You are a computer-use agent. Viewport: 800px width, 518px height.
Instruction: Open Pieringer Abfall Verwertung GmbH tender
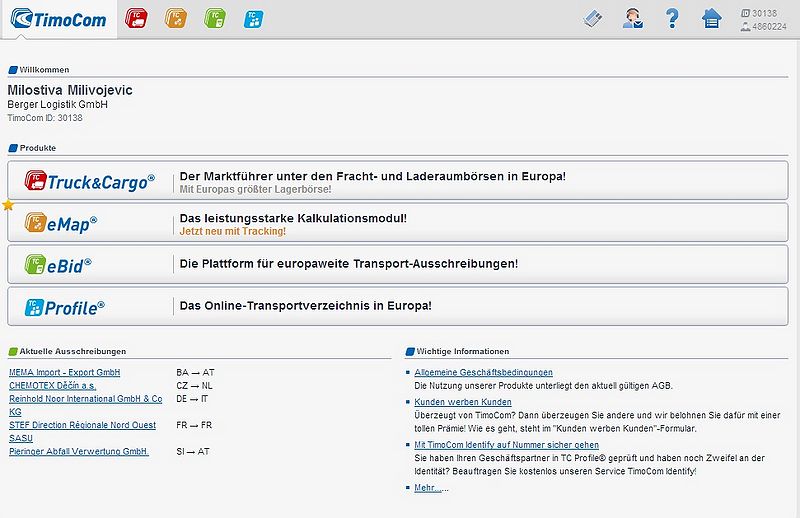point(79,452)
